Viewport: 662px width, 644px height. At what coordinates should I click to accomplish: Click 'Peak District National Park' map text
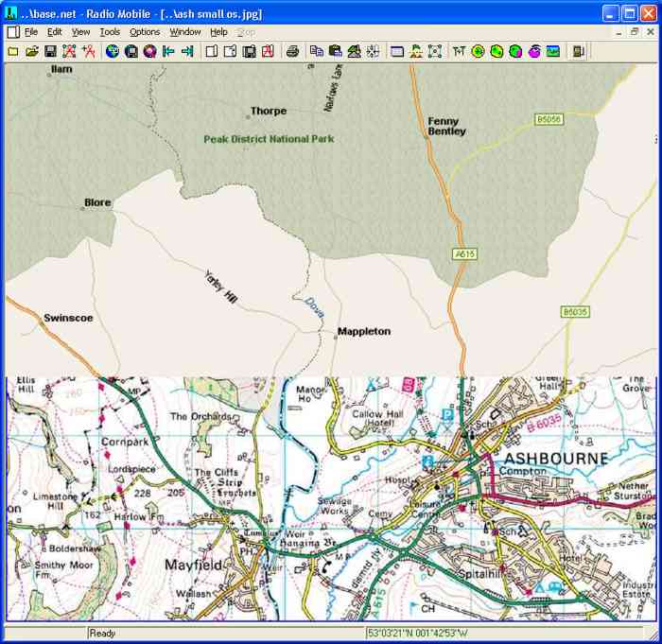pyautogui.click(x=269, y=139)
